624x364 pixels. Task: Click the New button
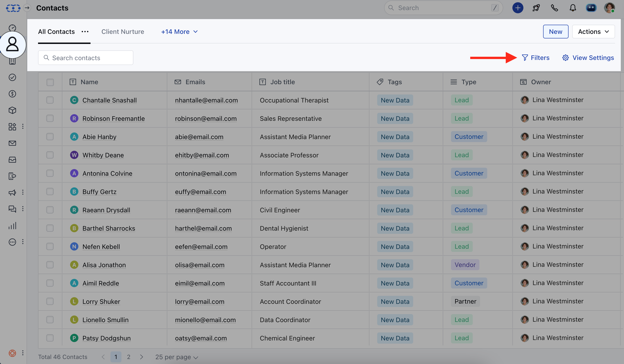[556, 31]
